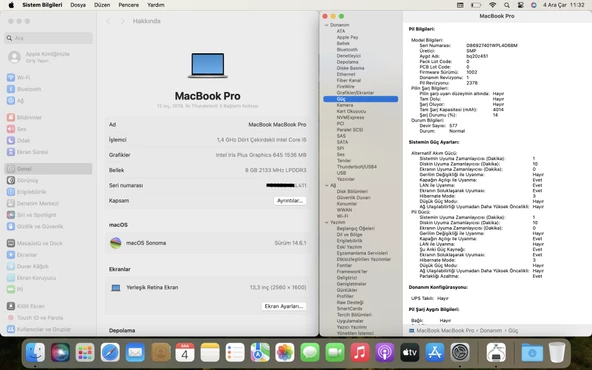Select Bellek in the Donanım tree
Screen dimensions: 592x370
[343, 43]
